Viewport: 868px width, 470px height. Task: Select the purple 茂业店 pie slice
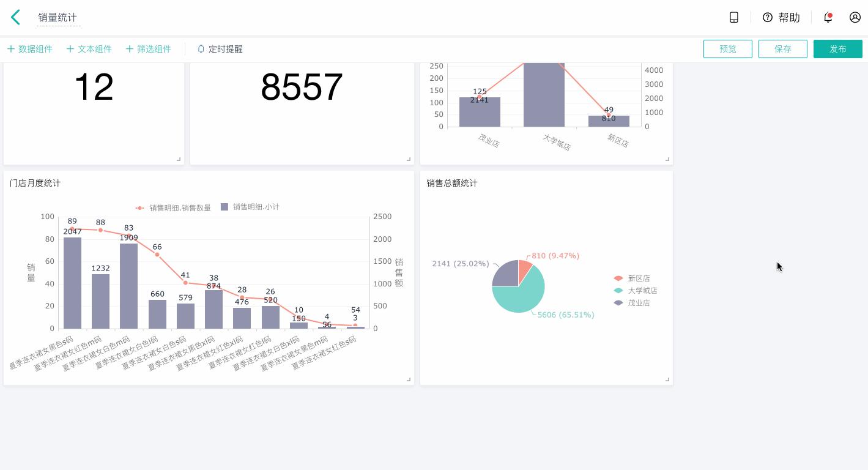pos(506,275)
